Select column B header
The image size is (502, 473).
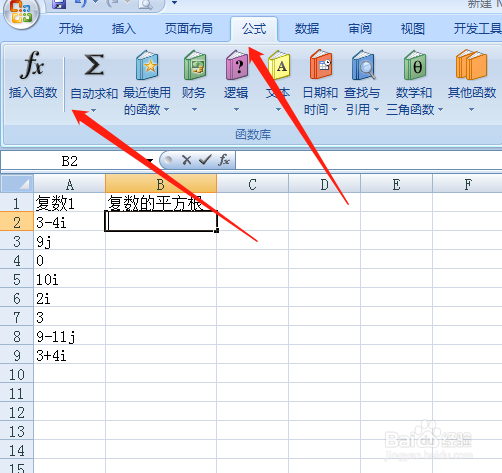[161, 184]
